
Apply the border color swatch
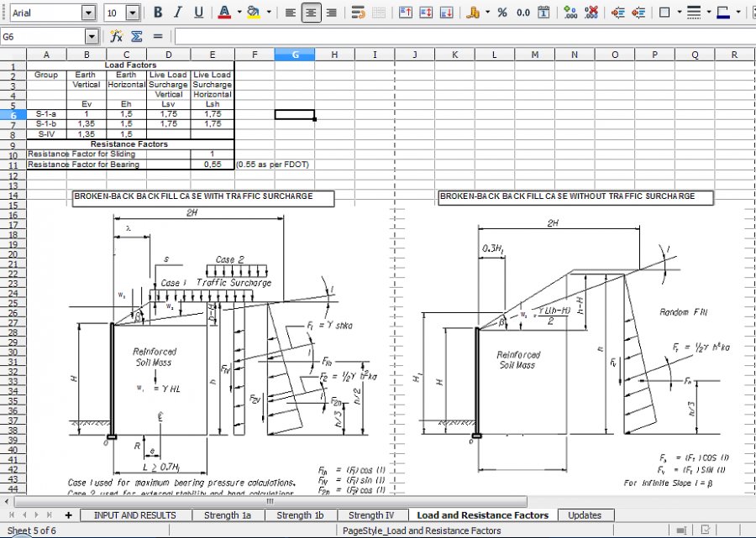723,13
